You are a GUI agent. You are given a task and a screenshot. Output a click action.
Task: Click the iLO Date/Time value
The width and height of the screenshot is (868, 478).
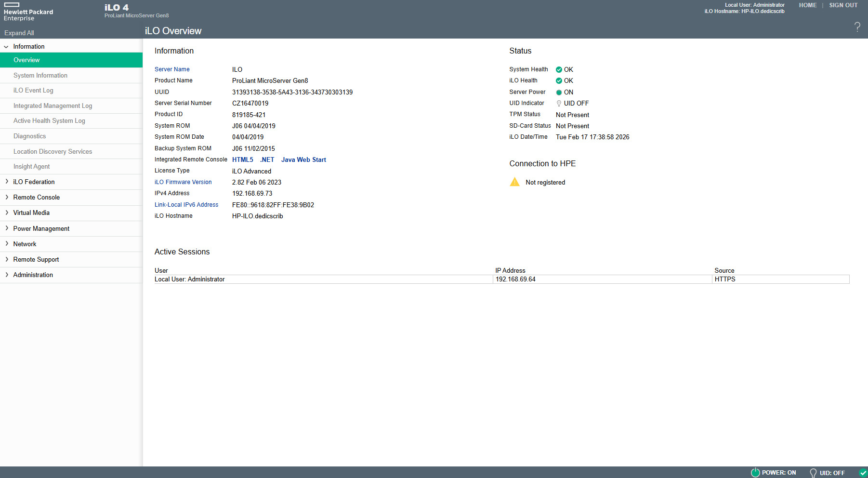coord(592,137)
